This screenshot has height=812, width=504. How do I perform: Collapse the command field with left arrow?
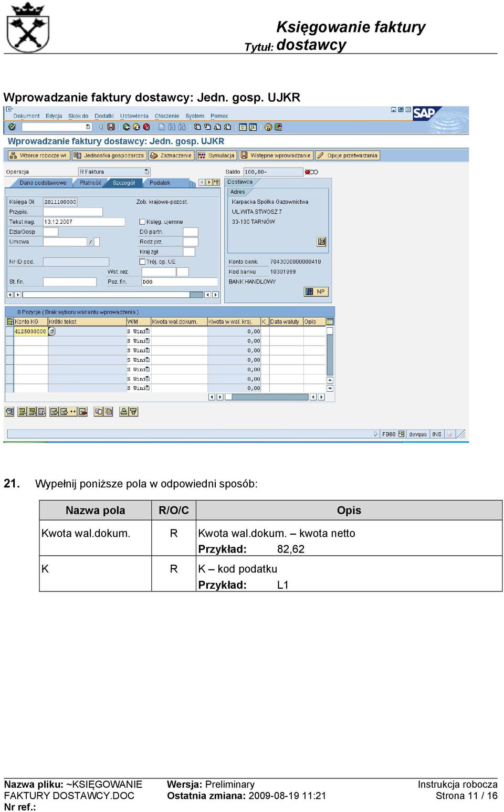pos(100,127)
